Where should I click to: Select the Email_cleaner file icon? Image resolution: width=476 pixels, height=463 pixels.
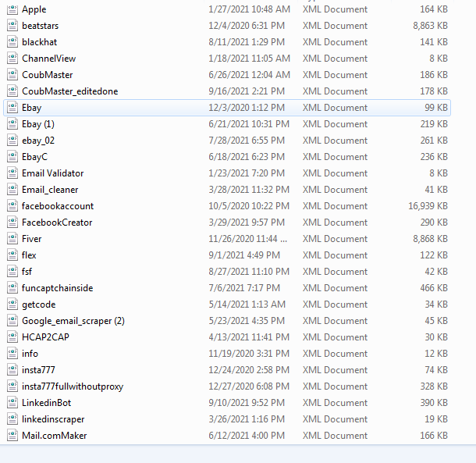coord(12,190)
